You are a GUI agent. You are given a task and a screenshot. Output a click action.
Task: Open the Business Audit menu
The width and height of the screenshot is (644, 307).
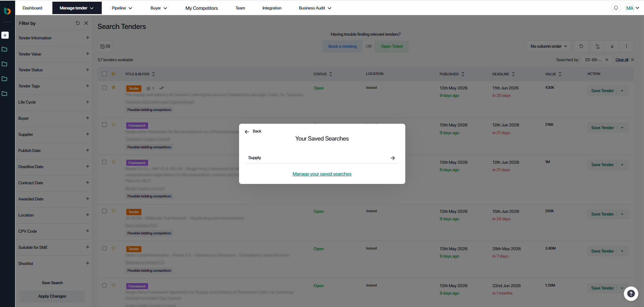pos(315,8)
